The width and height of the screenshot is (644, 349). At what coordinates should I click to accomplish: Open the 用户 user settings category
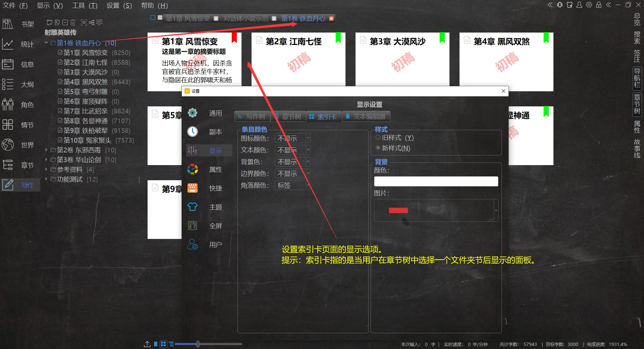pyautogui.click(x=209, y=245)
